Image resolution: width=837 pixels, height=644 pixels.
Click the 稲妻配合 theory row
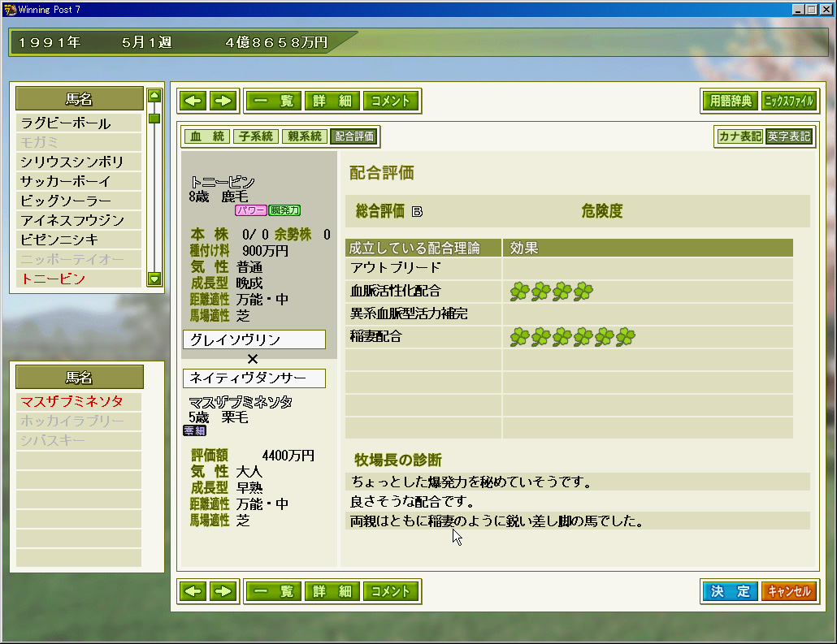coord(569,337)
